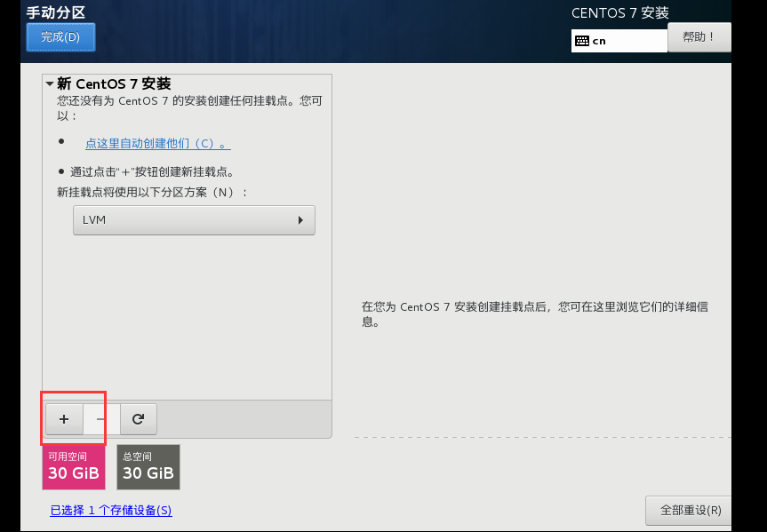Click the 新 CentOS 7 安装 heading
This screenshot has height=532, width=767.
(114, 83)
